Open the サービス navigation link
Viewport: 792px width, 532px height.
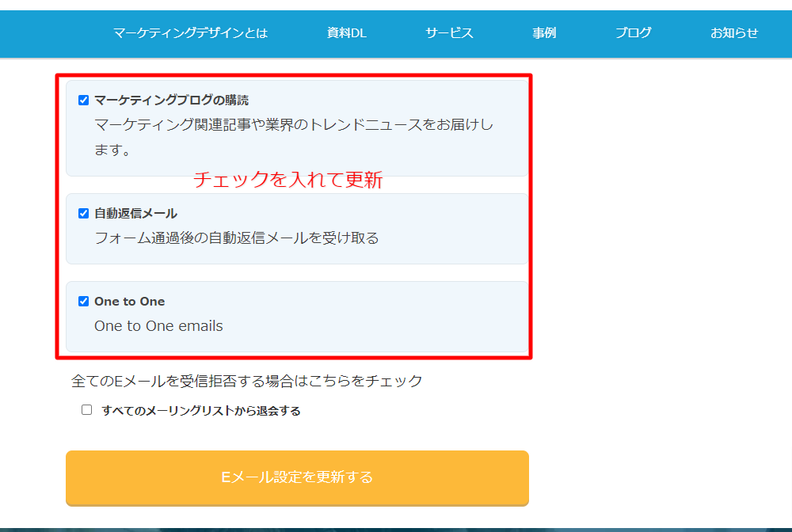[x=449, y=32]
